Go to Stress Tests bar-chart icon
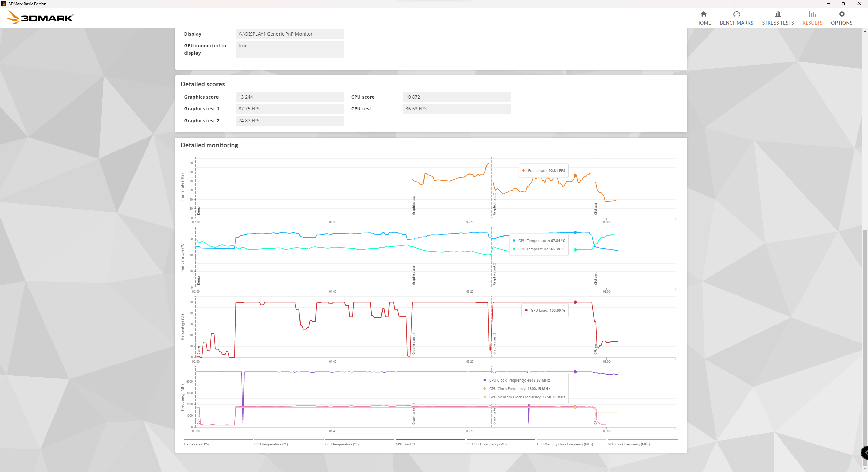This screenshot has width=868, height=472. click(778, 14)
